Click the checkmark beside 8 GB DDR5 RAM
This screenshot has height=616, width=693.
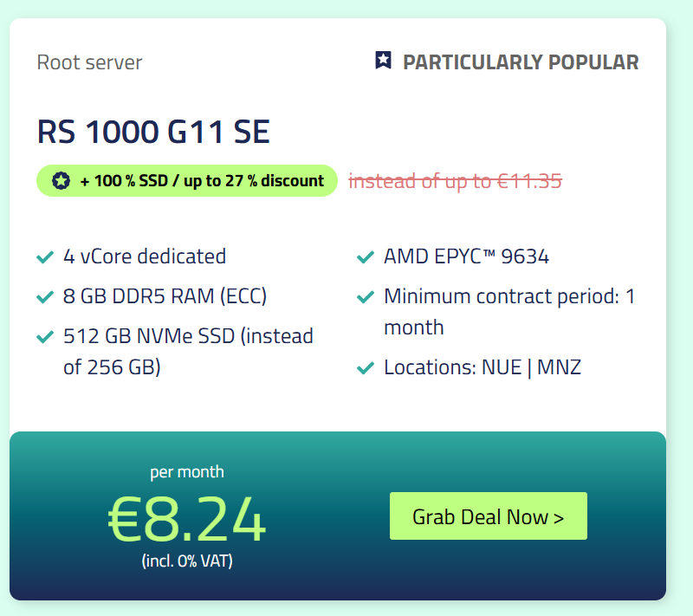[x=45, y=296]
